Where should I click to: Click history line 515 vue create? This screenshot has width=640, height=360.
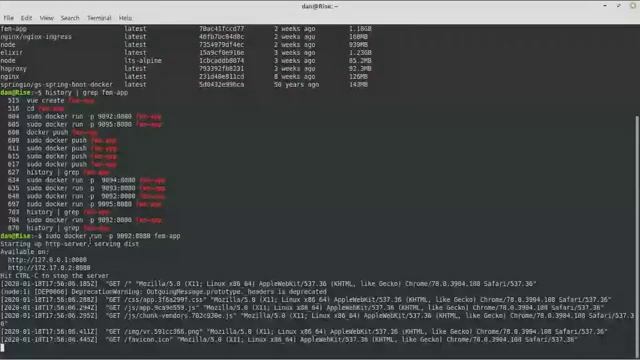[51, 100]
